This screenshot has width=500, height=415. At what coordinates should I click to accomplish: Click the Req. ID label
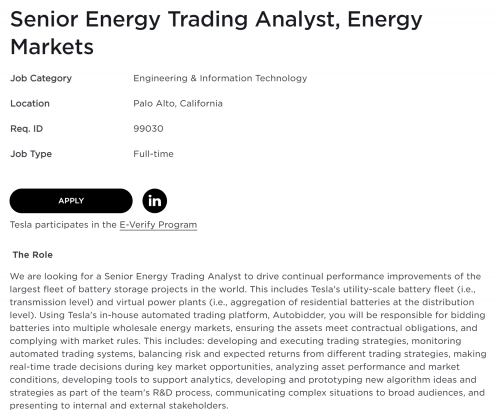[x=27, y=129]
